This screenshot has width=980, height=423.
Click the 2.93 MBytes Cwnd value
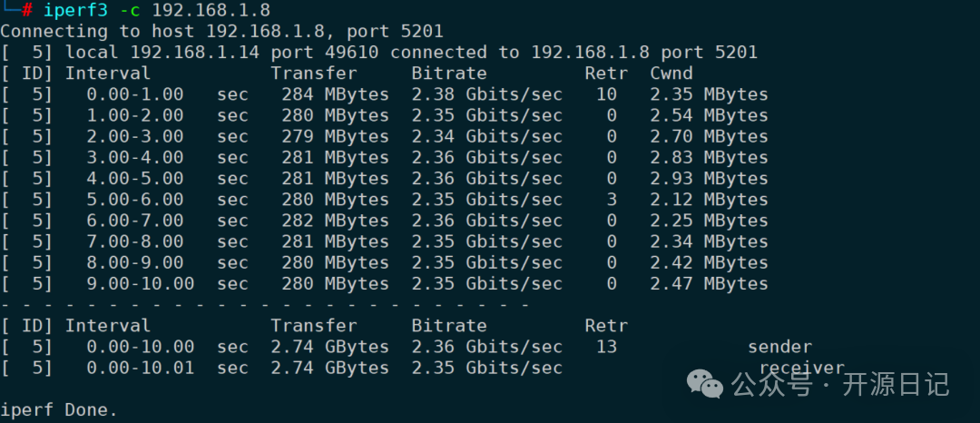709,178
